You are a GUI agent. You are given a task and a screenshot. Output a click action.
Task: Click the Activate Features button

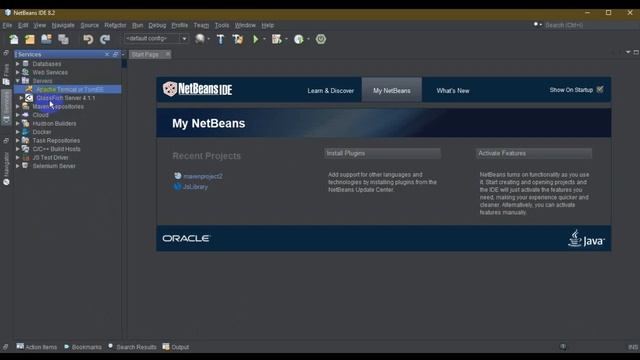click(534, 153)
